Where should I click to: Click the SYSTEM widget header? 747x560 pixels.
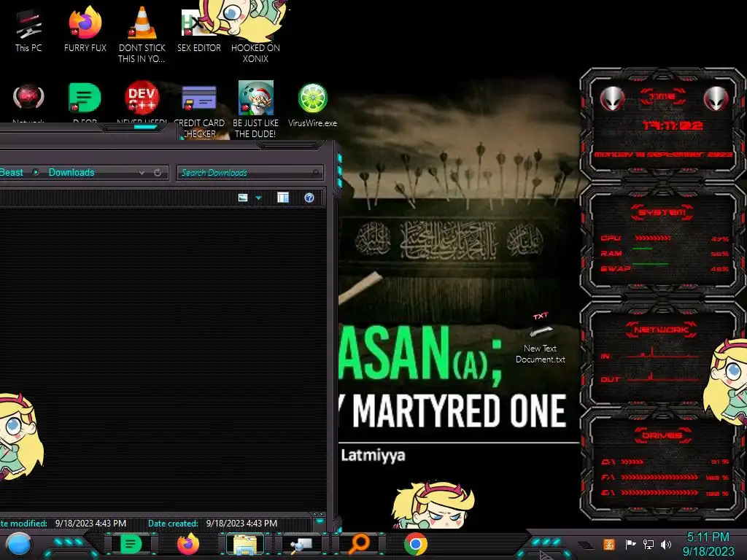point(662,212)
